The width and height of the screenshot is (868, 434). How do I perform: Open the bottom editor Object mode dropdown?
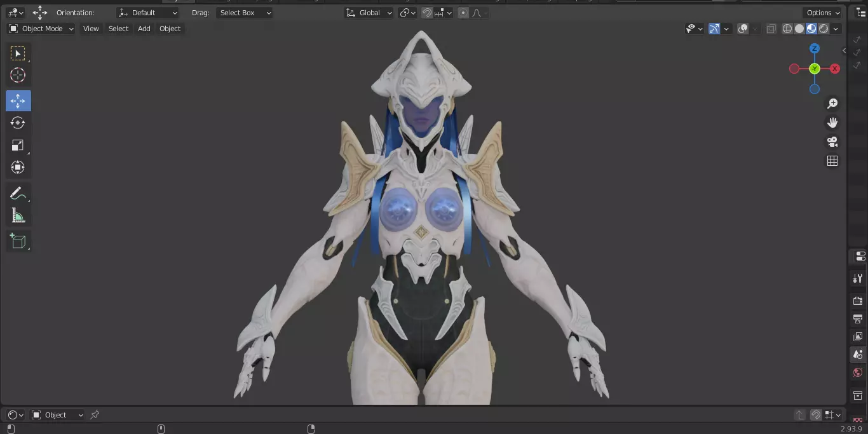point(57,415)
